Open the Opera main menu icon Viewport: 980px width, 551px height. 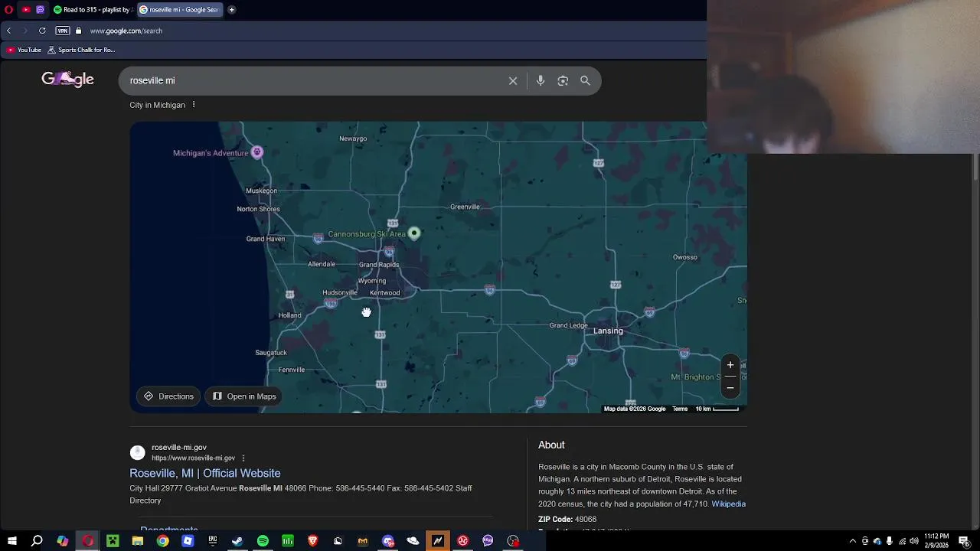(8, 10)
